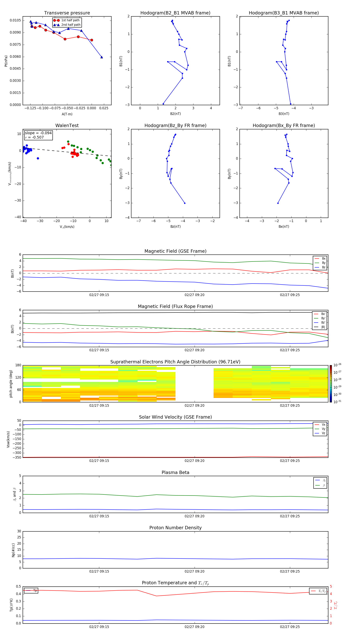351x644 pixels.
Task: Click the 'Hodogram(Bz_By FR frame)' title
Action: tap(175, 125)
